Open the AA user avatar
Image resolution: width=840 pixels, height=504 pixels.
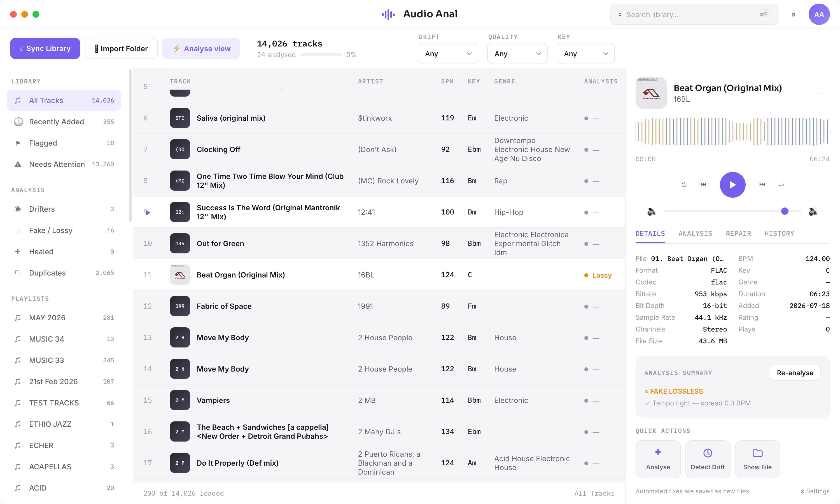pyautogui.click(x=819, y=14)
